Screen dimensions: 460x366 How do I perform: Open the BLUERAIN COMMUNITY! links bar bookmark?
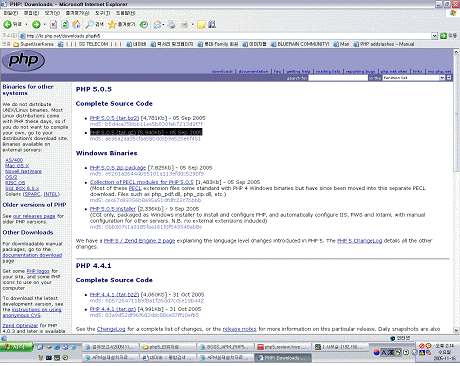click(300, 44)
